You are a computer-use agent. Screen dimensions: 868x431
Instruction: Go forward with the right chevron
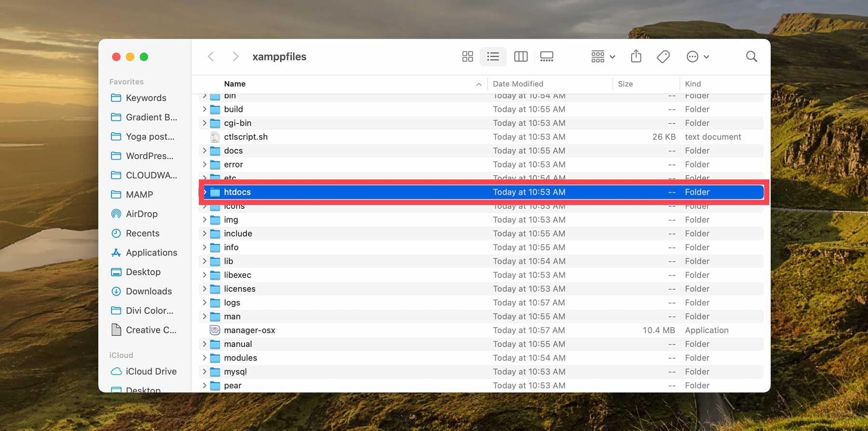(x=235, y=56)
